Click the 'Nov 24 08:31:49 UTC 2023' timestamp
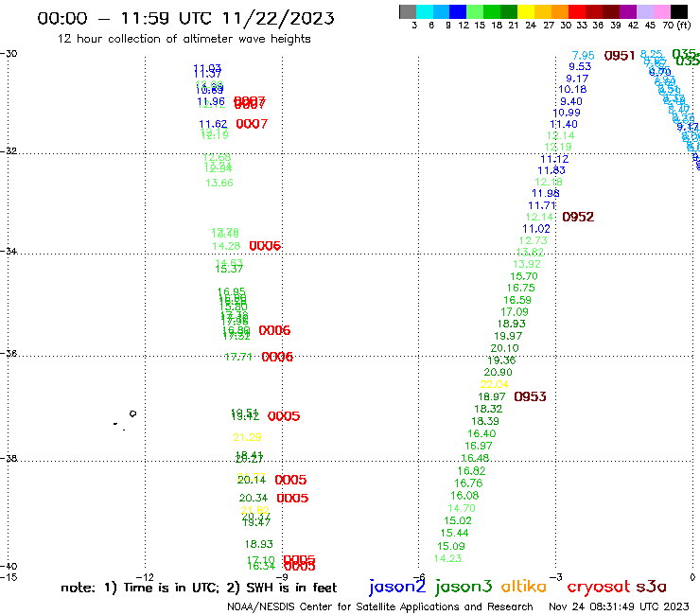Viewport: 700px width, 615px height. pos(619,606)
